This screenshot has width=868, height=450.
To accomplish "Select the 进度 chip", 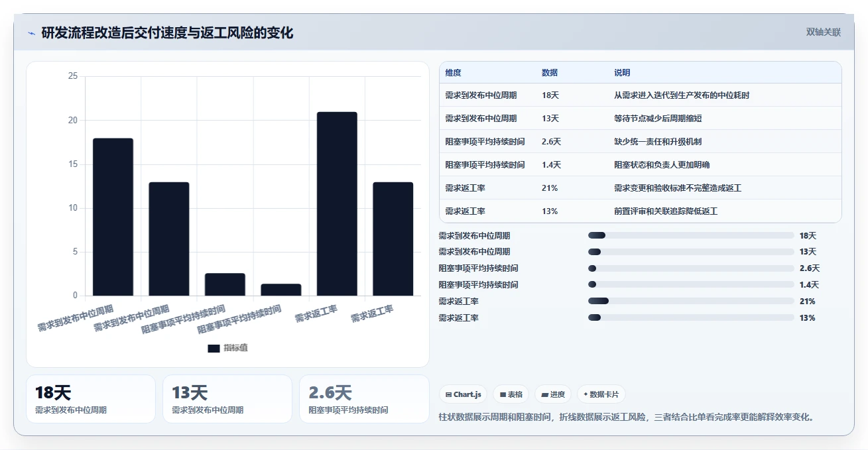I will tap(553, 394).
